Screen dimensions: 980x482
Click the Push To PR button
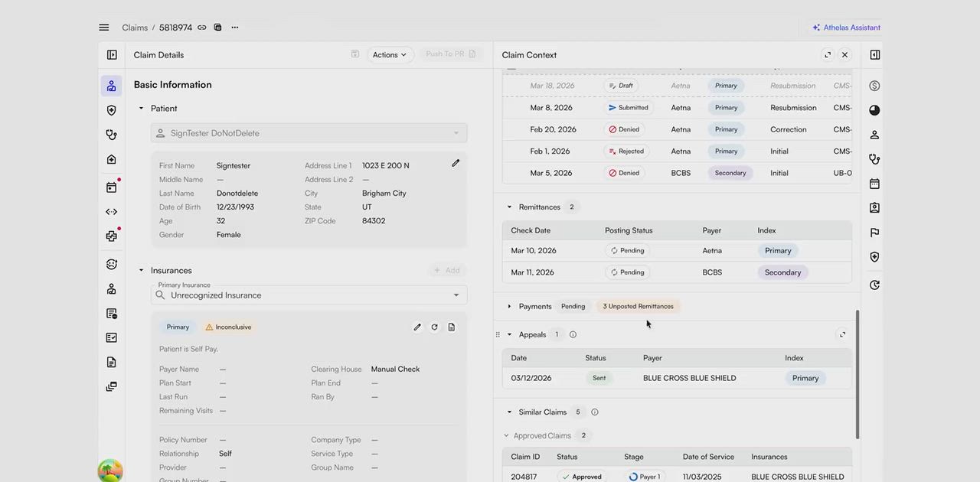[x=450, y=54]
